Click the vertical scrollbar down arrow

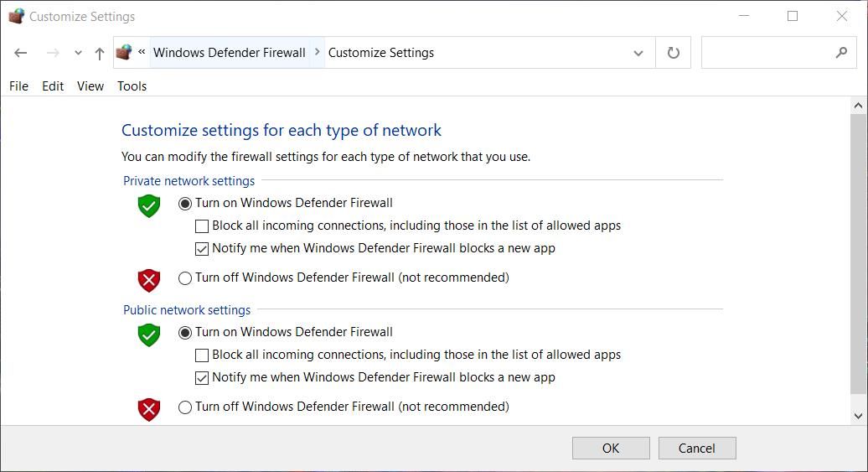point(858,415)
